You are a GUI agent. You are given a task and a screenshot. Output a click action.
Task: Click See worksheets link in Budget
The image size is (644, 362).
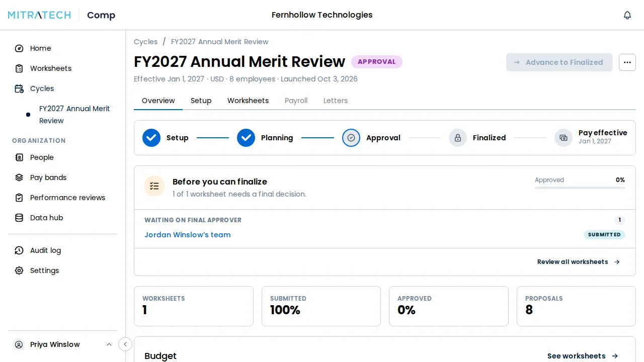point(583,356)
